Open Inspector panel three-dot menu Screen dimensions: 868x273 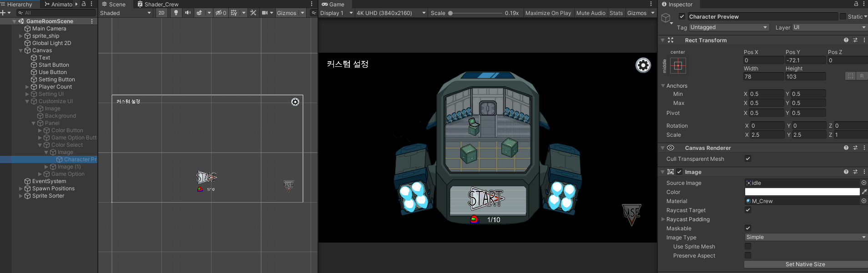coord(863,4)
